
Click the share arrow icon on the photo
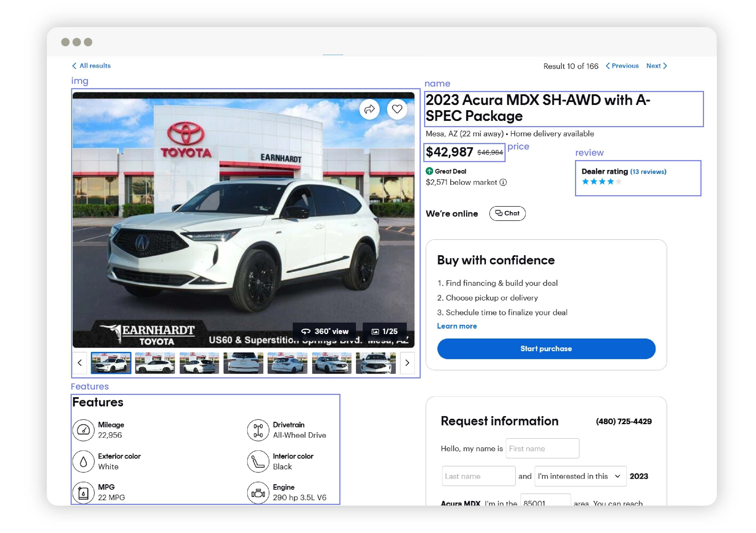pyautogui.click(x=369, y=109)
